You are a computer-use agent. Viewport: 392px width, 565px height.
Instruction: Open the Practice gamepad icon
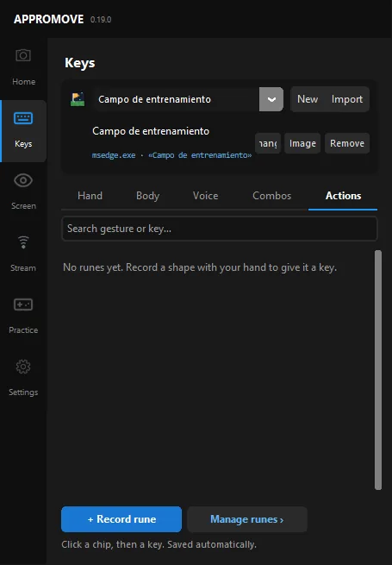click(23, 304)
